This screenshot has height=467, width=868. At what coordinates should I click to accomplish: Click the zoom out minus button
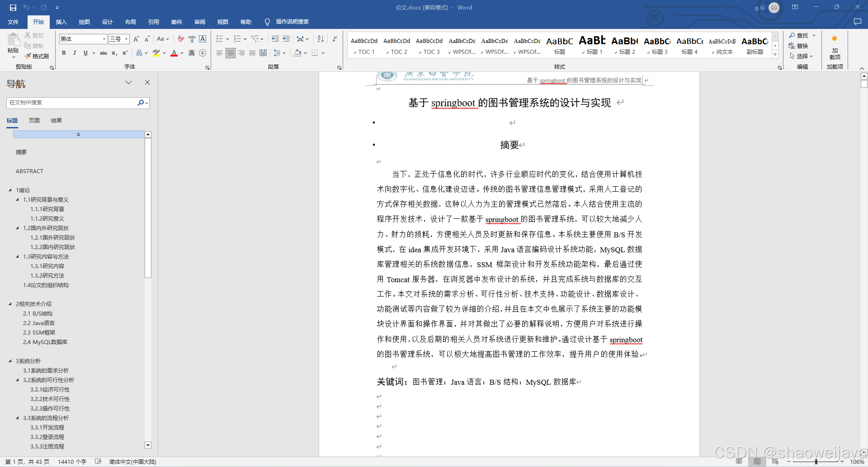click(789, 462)
